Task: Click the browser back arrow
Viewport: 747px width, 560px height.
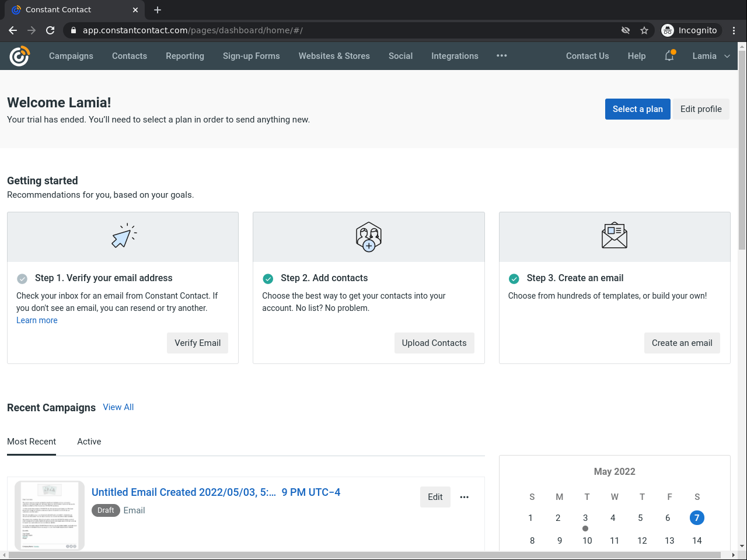Action: click(x=13, y=30)
